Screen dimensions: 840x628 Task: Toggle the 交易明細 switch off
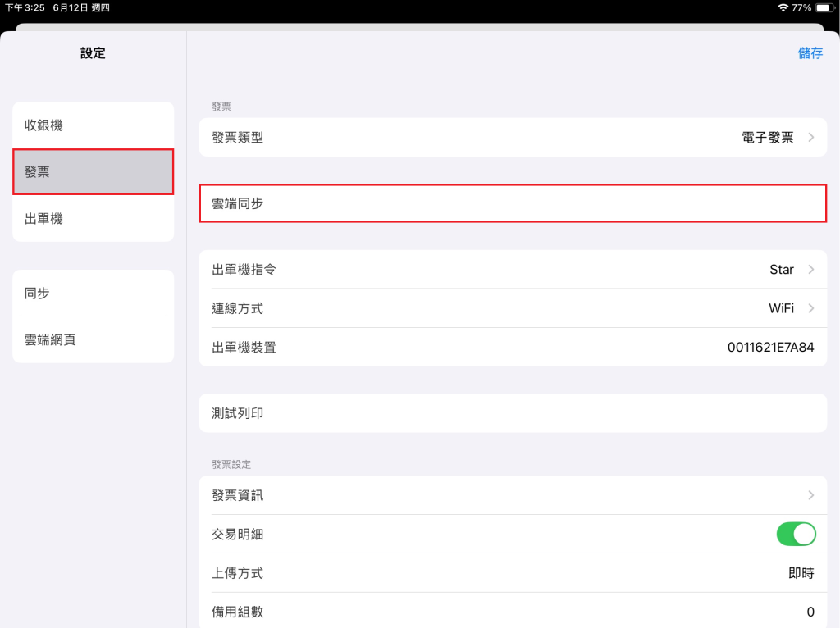click(796, 534)
